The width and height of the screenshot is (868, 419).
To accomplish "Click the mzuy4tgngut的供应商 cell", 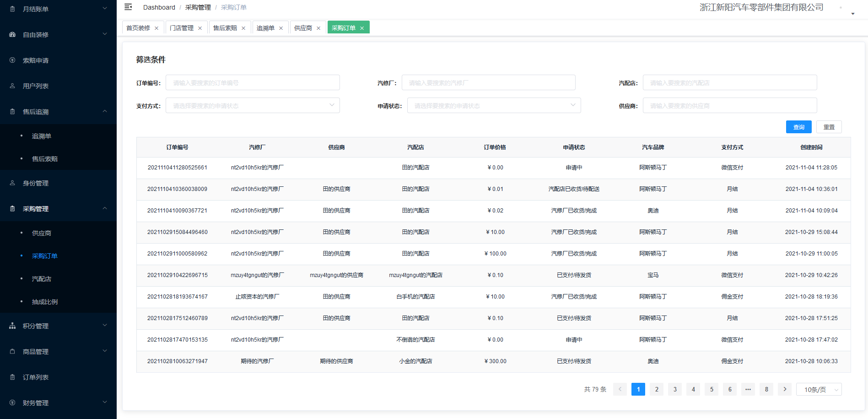I will click(336, 275).
